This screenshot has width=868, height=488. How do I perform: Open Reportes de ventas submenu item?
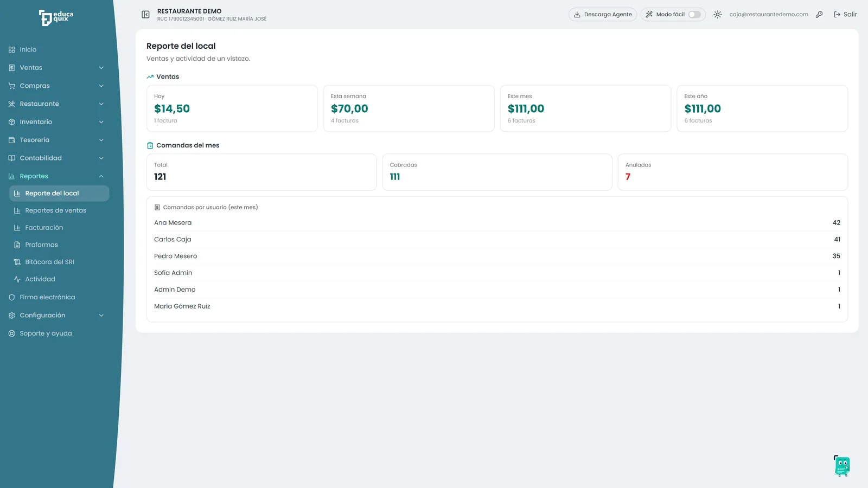[59, 210]
